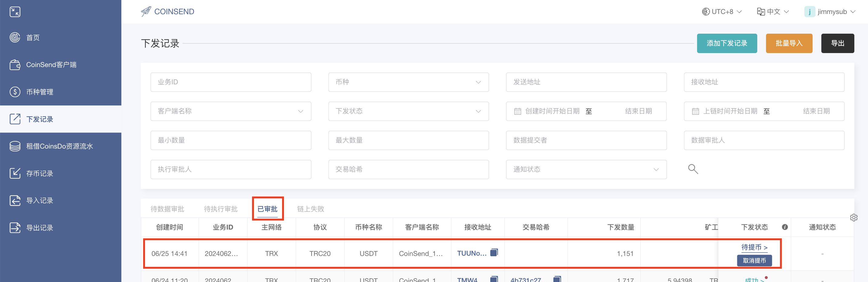Viewport: 868px width, 282px height.
Task: Open the UTC+8 timezone selector
Action: [721, 12]
